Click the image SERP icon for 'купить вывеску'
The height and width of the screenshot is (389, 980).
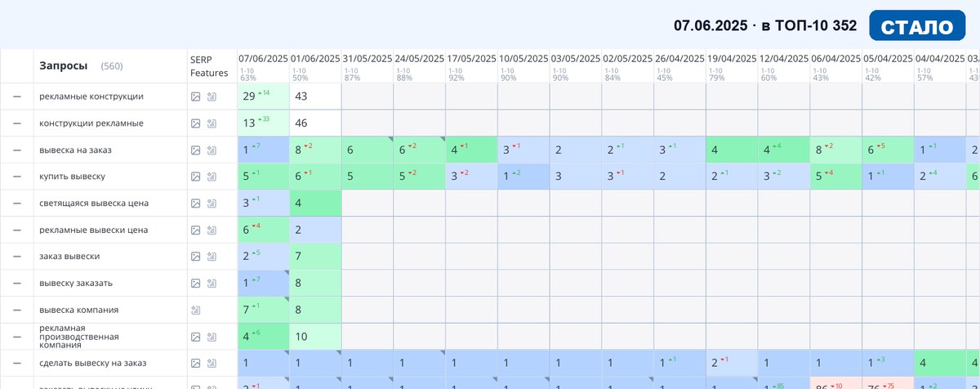(195, 177)
